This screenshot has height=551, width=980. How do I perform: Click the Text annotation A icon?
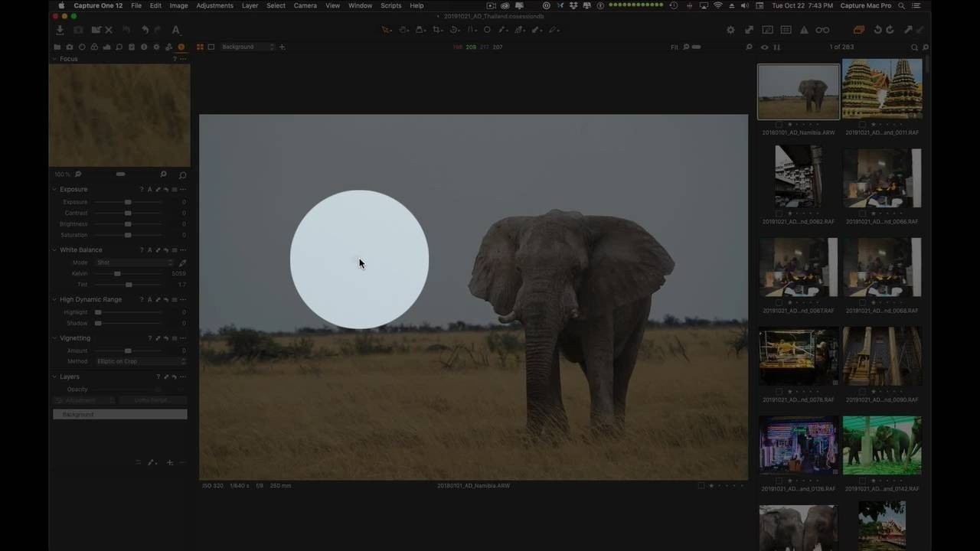point(175,30)
